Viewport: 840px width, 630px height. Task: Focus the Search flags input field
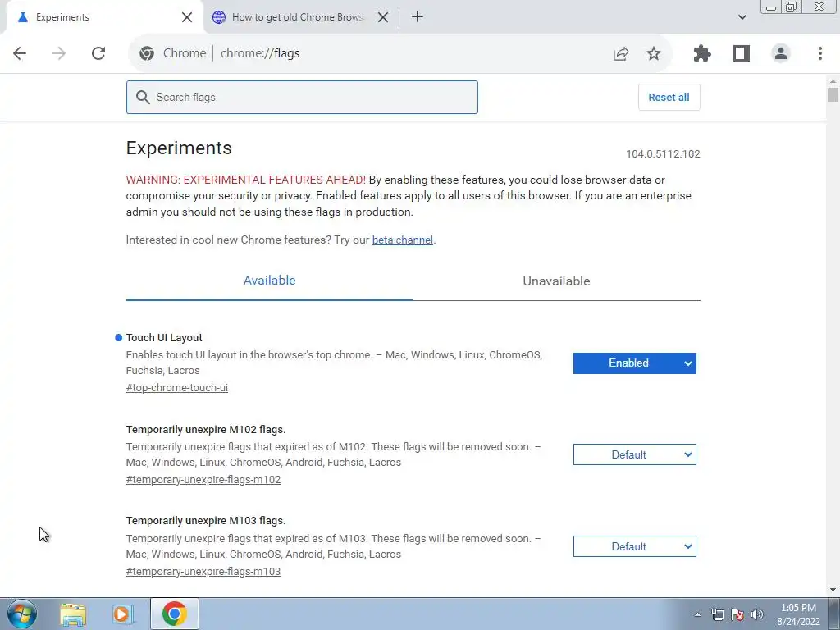[x=302, y=97]
